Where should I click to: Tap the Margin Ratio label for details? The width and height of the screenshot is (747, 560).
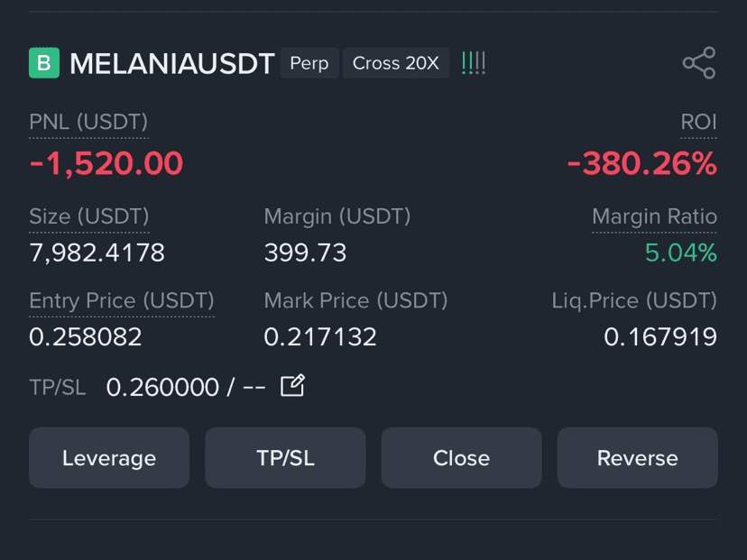point(654,216)
